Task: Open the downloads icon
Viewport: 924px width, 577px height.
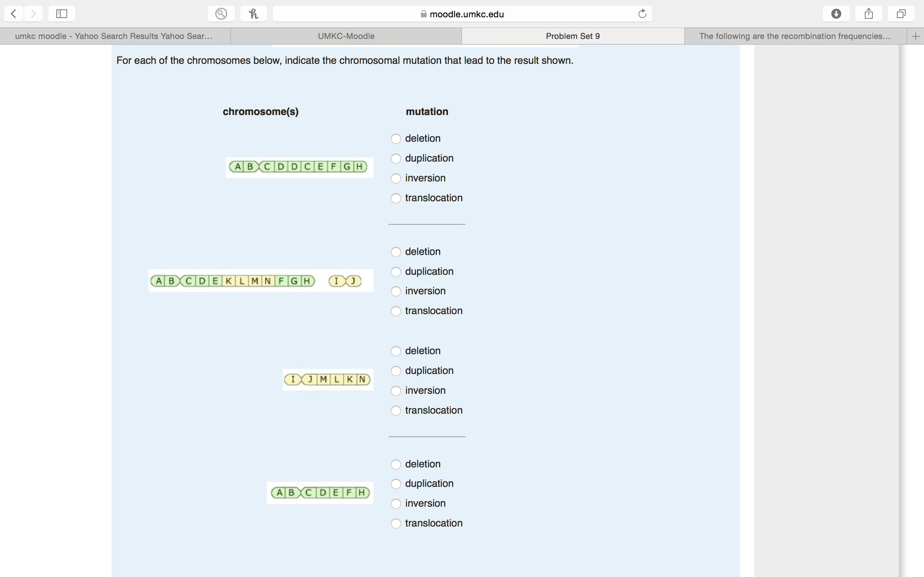Action: tap(836, 14)
